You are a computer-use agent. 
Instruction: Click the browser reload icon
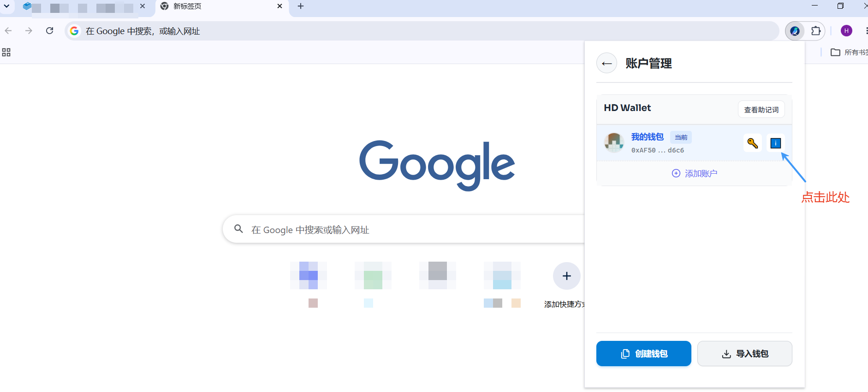coord(50,31)
